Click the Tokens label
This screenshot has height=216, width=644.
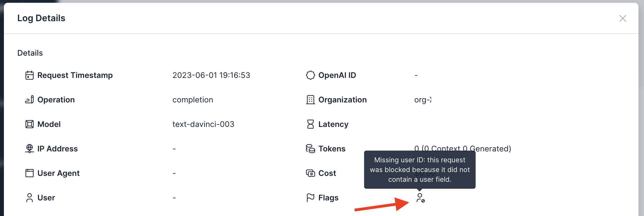pos(332,149)
